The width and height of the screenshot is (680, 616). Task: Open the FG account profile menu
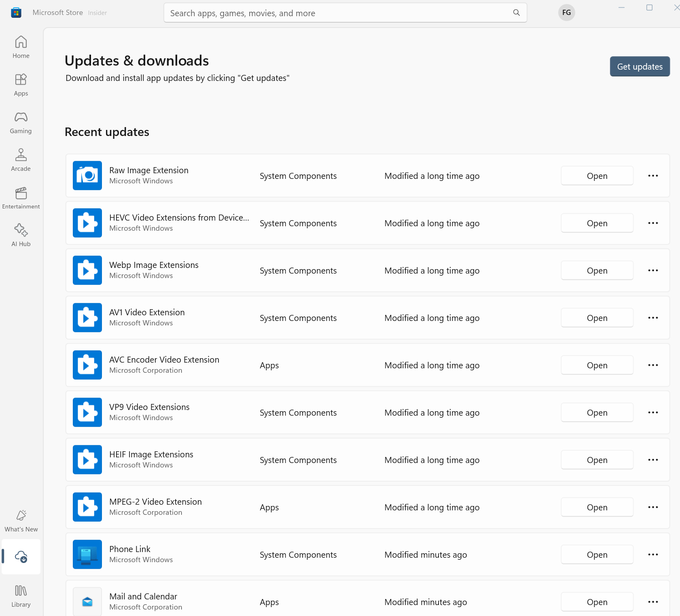point(566,13)
